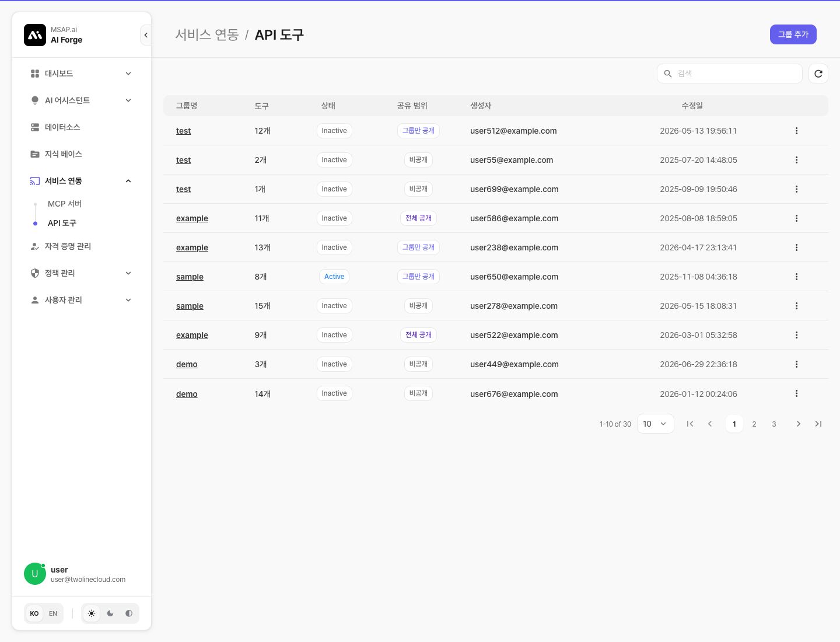Open more options for user238@example.com row
The width and height of the screenshot is (840, 642).
pos(796,247)
